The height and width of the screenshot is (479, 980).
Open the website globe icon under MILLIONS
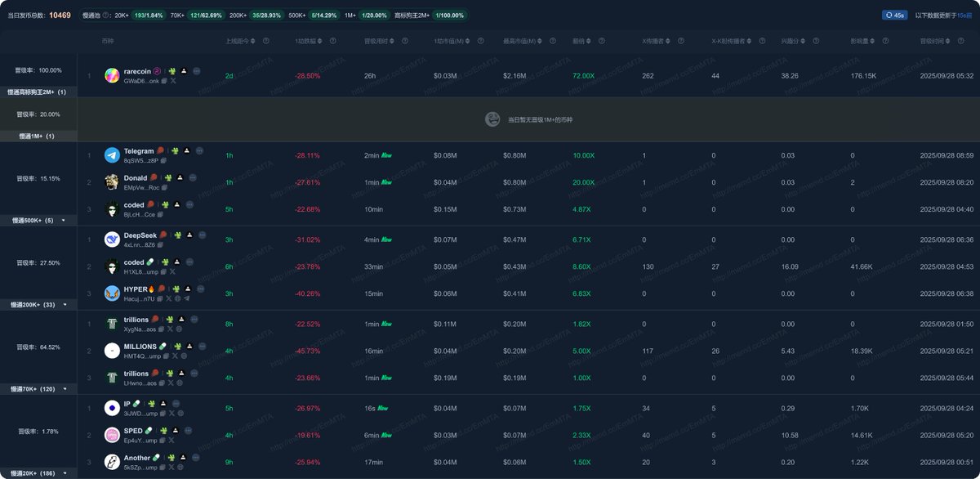pos(182,356)
